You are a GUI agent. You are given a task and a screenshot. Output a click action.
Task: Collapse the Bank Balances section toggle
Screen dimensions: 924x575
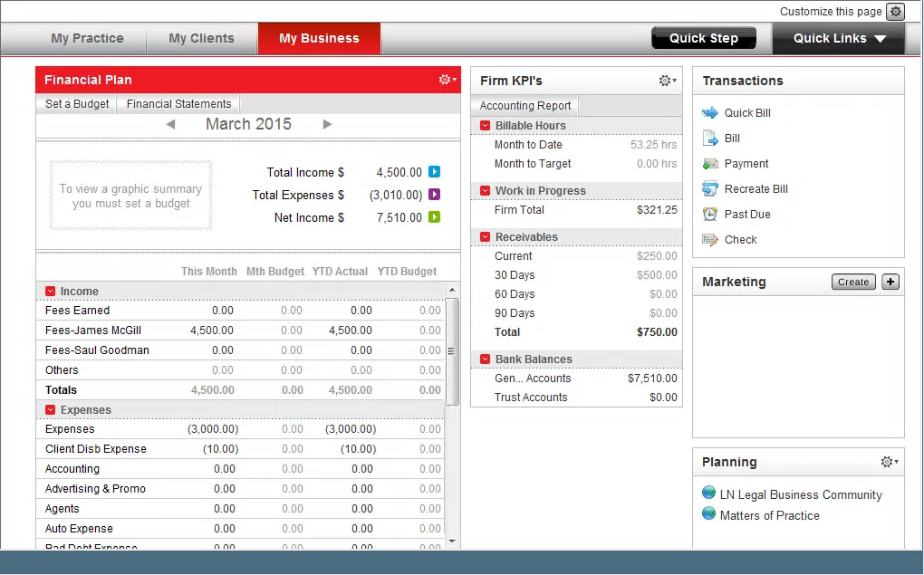point(486,359)
